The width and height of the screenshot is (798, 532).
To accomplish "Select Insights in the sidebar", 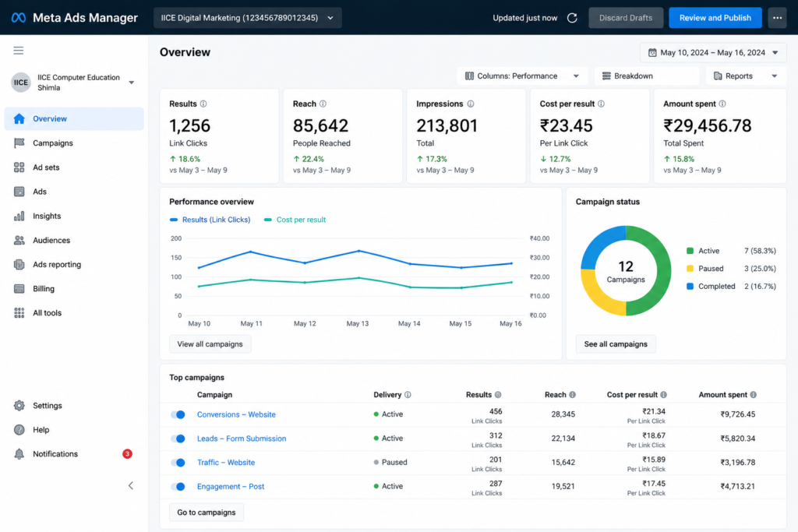I will (74, 217).
